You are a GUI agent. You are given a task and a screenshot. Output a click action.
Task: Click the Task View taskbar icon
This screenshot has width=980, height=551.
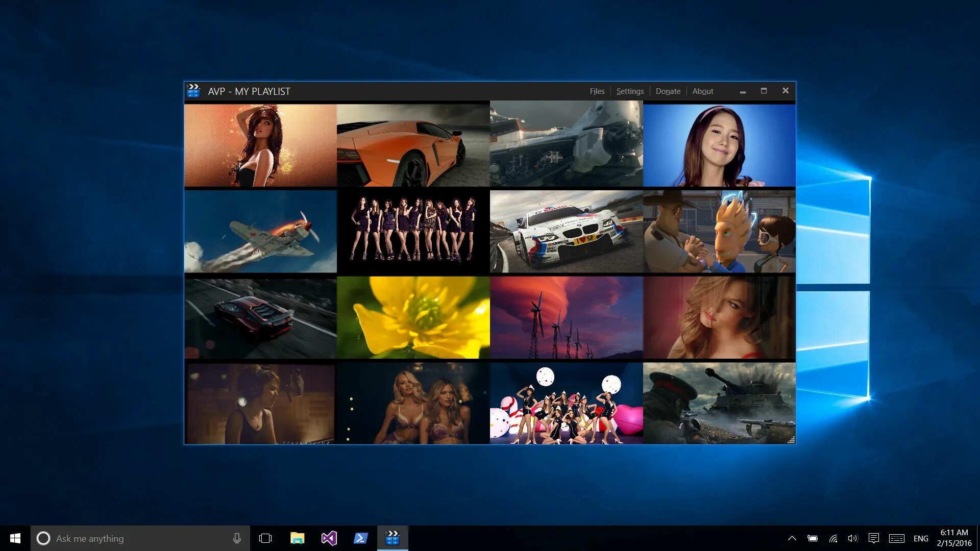266,538
